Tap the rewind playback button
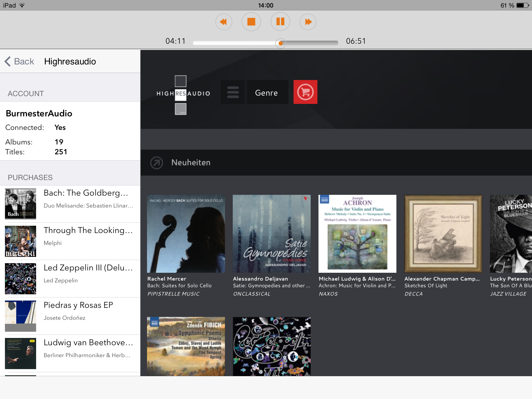Viewport: 532px width, 399px height. [x=223, y=22]
